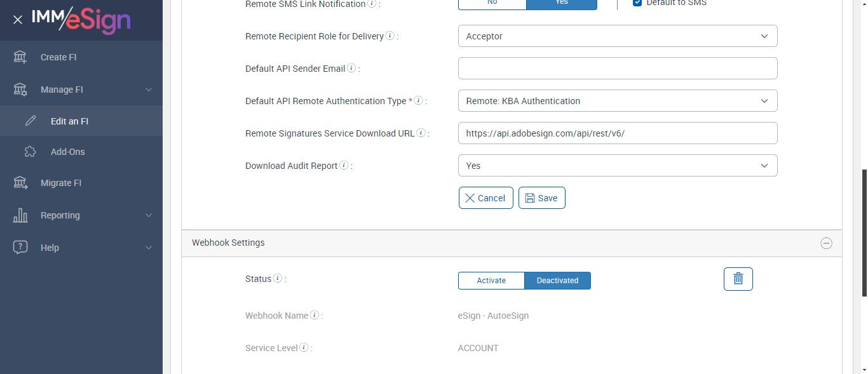This screenshot has width=868, height=374.
Task: Open Add-Ons in the sidebar
Action: pyautogui.click(x=67, y=152)
